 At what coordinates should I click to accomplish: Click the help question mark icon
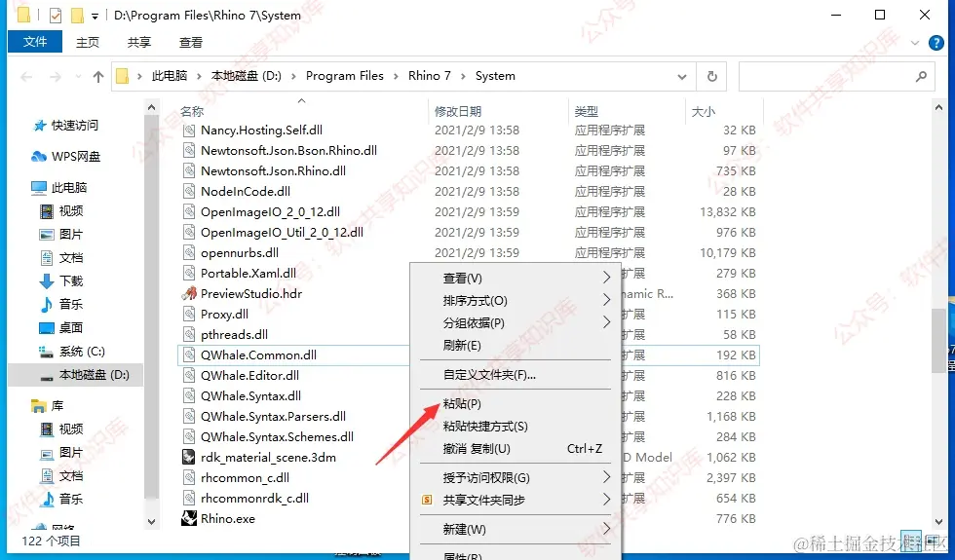936,43
